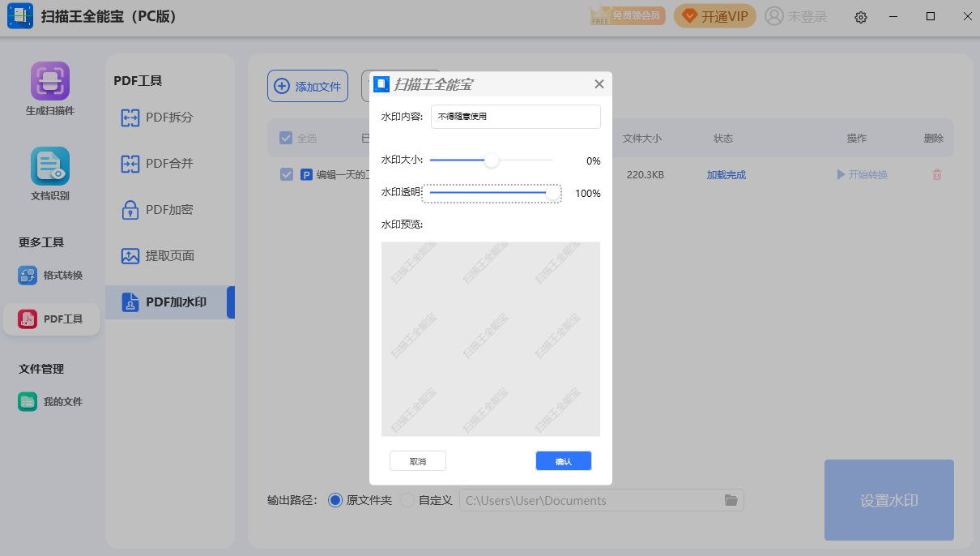Delete the listed file with trash icon

point(937,174)
